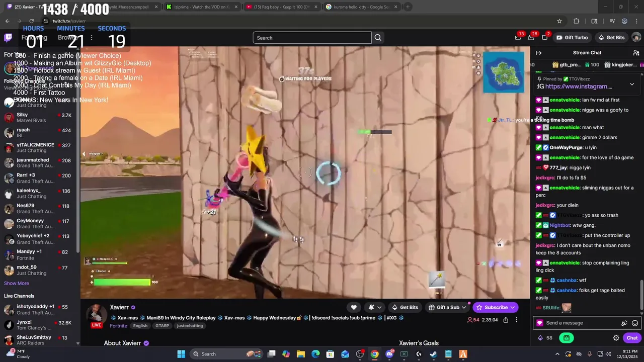Open the chat community users icon

point(636,53)
